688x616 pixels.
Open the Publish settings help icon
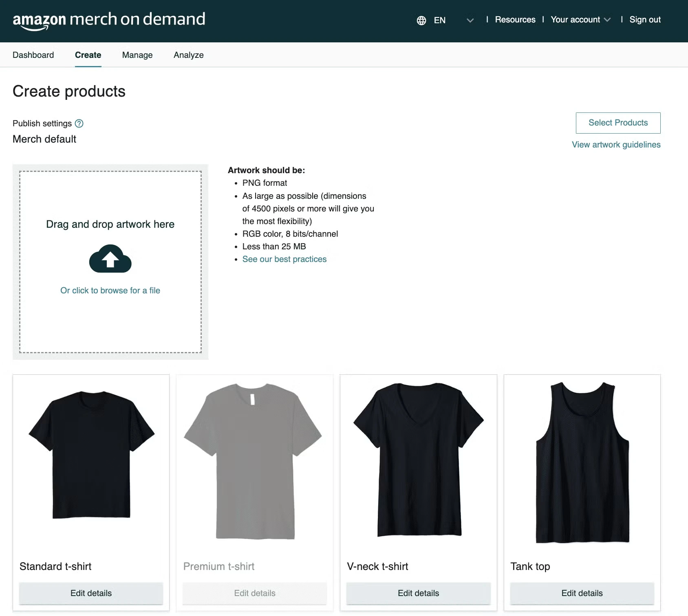(x=80, y=123)
